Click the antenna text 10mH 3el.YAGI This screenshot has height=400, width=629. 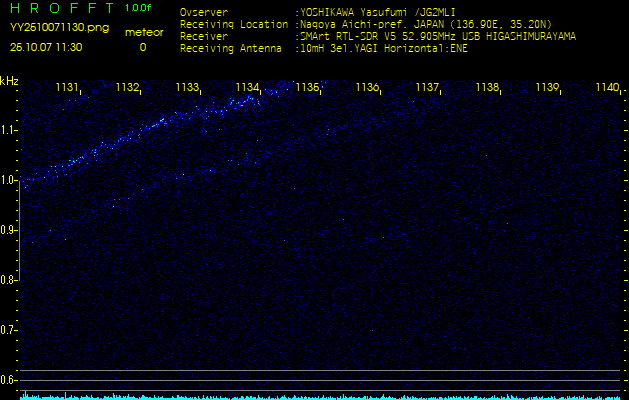click(384, 49)
